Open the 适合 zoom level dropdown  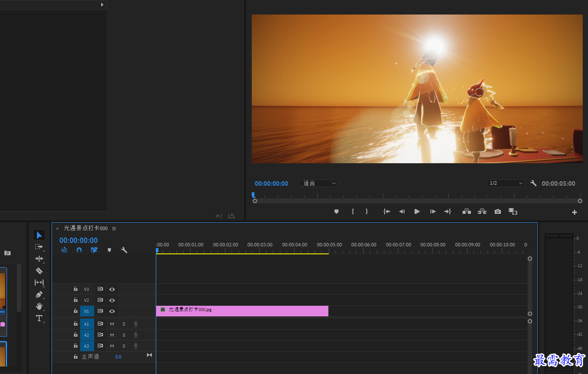point(319,183)
